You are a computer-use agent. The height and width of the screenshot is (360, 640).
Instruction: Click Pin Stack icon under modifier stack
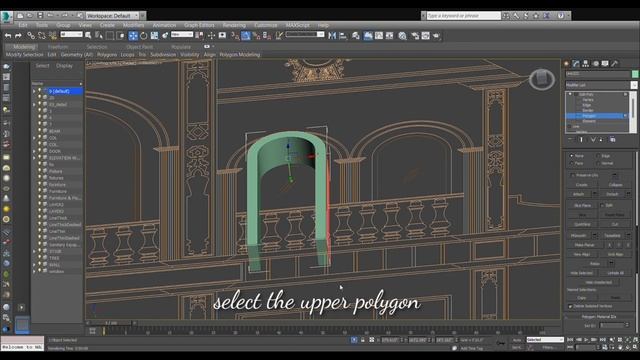pyautogui.click(x=570, y=140)
